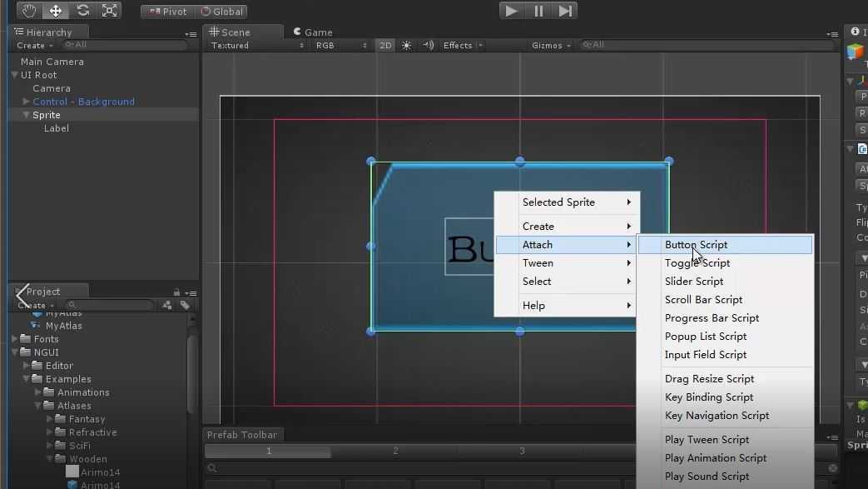Select the Move tool
The height and width of the screenshot is (489, 868).
point(56,11)
